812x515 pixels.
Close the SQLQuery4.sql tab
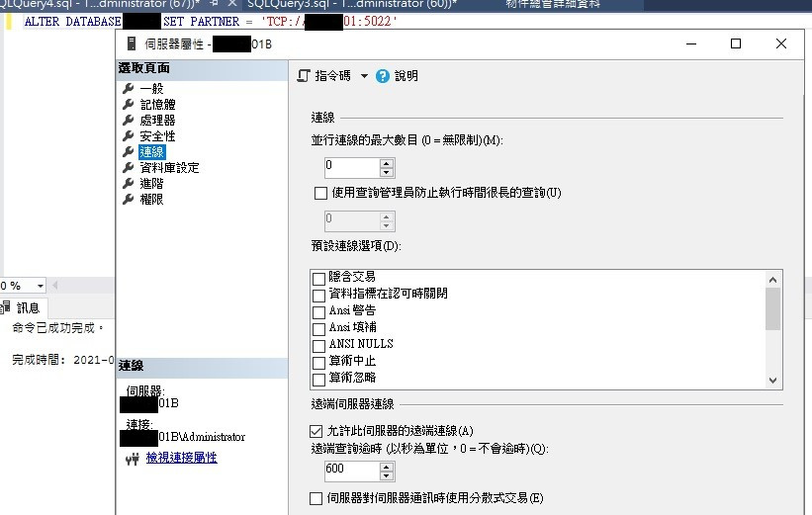[x=232, y=4]
